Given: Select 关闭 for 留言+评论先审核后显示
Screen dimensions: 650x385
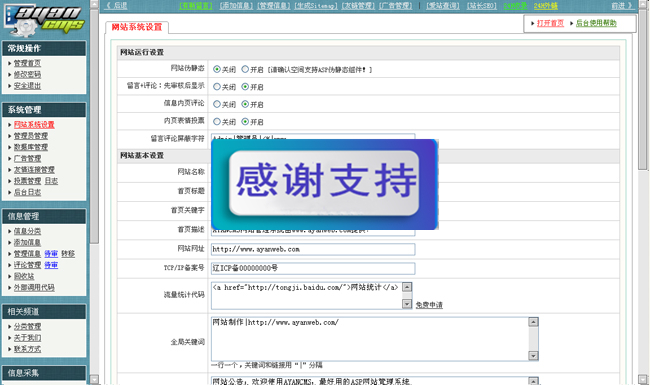Looking at the screenshot, I should 217,87.
